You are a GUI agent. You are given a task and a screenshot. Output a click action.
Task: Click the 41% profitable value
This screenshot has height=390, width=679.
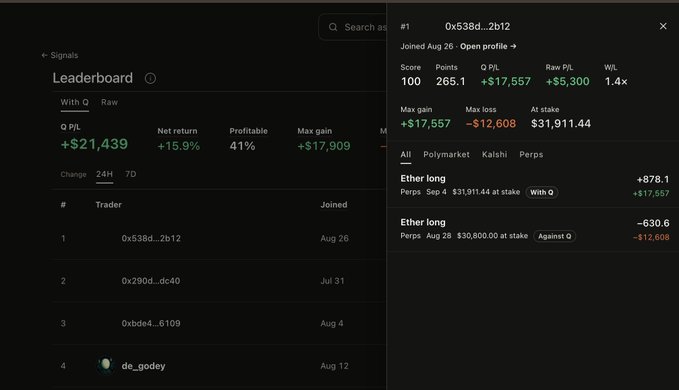(x=242, y=146)
